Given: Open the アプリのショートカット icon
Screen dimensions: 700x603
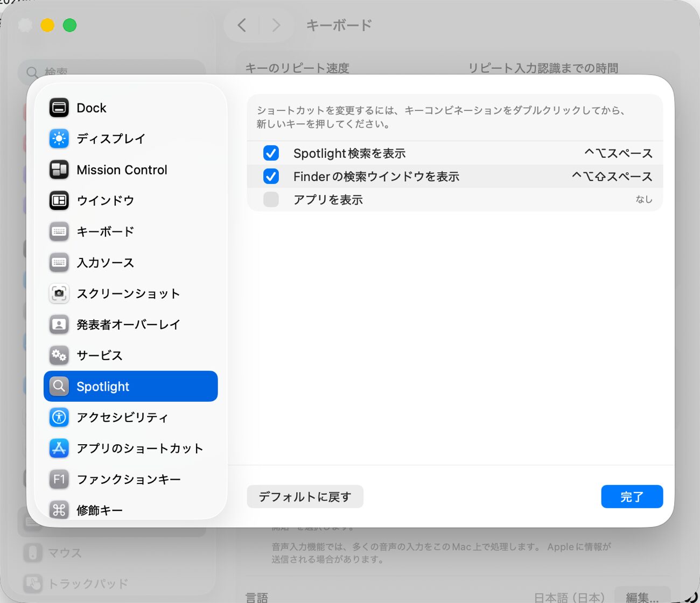Looking at the screenshot, I should point(59,448).
